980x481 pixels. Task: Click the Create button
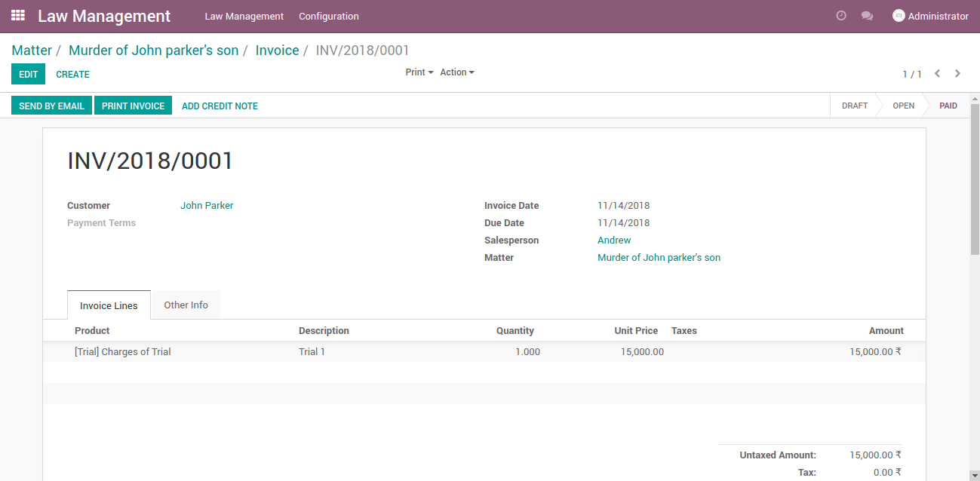[x=72, y=74]
